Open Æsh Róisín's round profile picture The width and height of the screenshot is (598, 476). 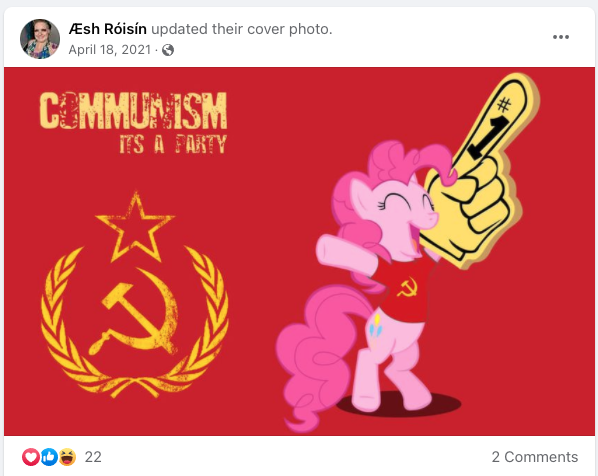pos(40,39)
